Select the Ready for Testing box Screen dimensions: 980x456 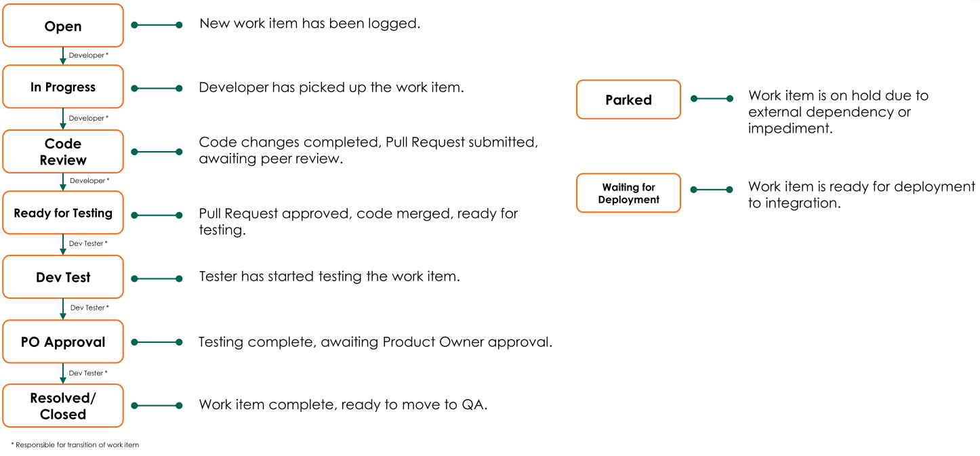63,213
